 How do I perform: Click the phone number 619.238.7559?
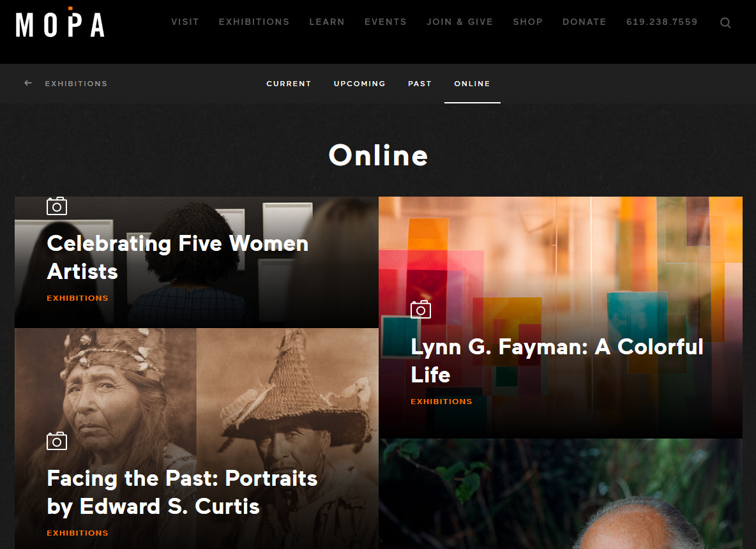tap(662, 22)
